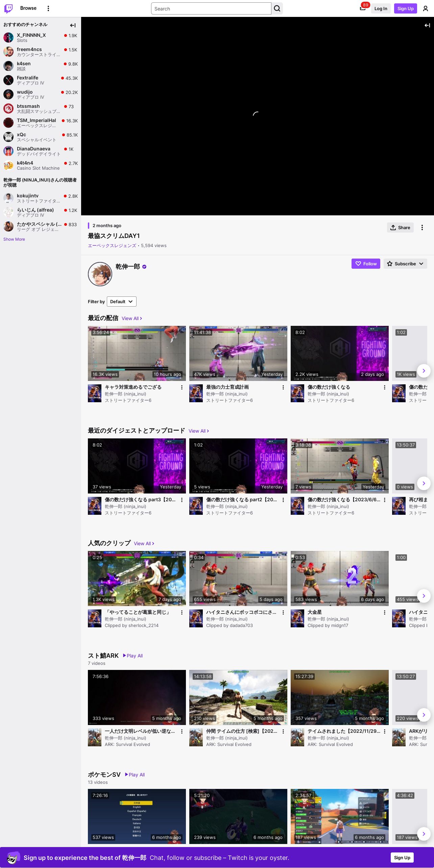The width and height of the screenshot is (434, 868).
Task: Click the Share button
Action: [400, 227]
